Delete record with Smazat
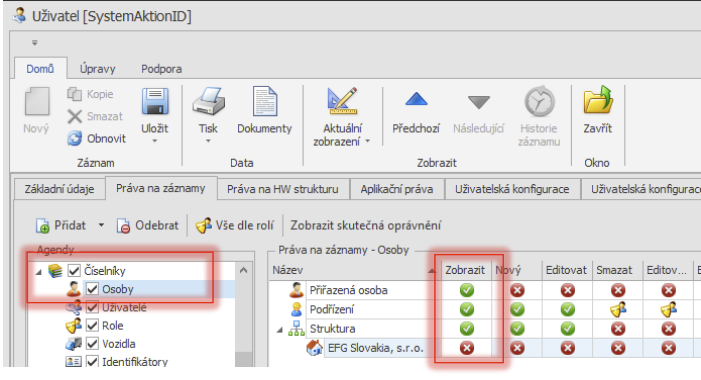701x380 pixels. point(95,116)
